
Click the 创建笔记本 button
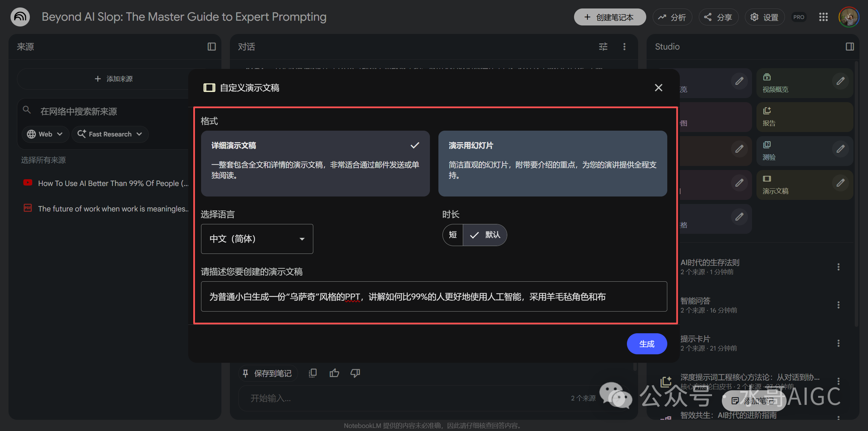pos(609,17)
